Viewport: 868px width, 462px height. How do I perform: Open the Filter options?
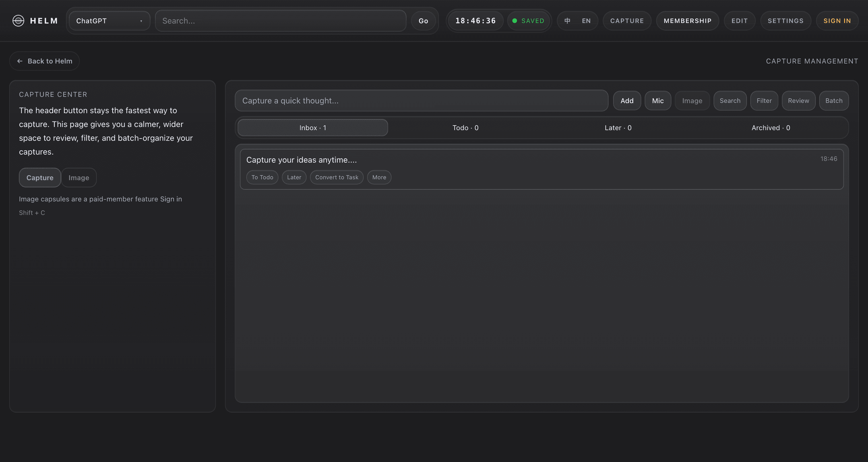tap(764, 101)
